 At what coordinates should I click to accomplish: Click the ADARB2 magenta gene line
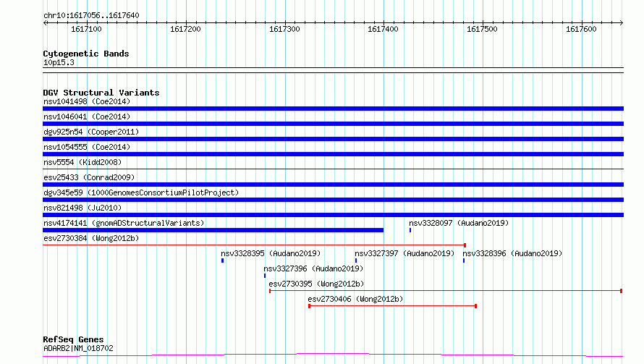[x=333, y=355]
